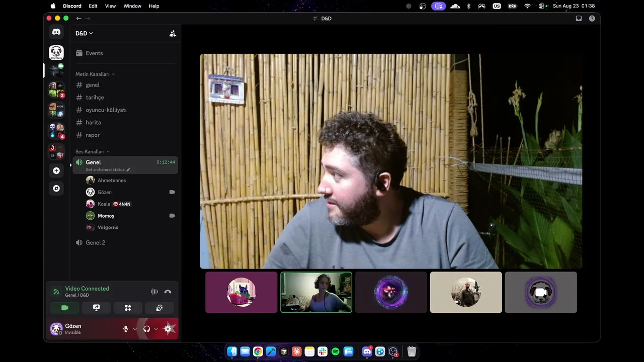This screenshot has width=644, height=362.
Task: Click Wi-Fi icon in menu bar
Action: pos(527,6)
